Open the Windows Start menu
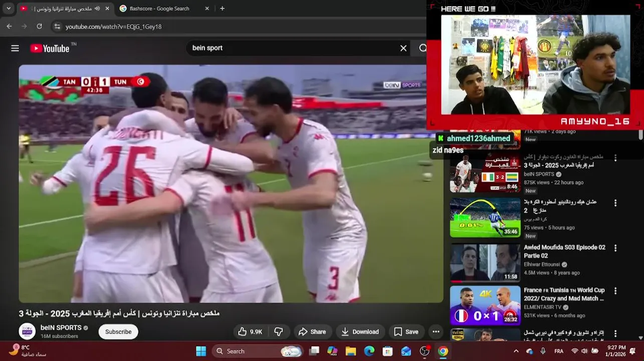The image size is (644, 361). [x=200, y=351]
